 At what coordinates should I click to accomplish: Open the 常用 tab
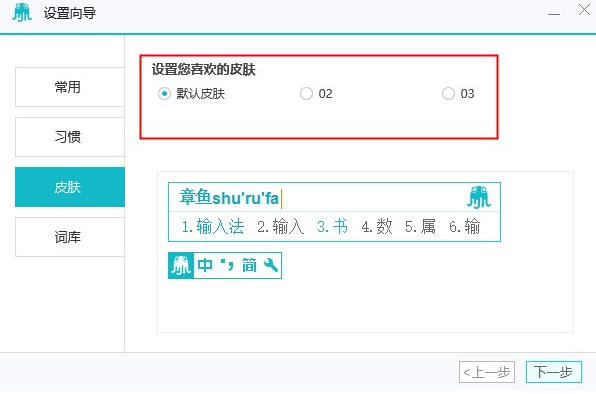click(70, 87)
